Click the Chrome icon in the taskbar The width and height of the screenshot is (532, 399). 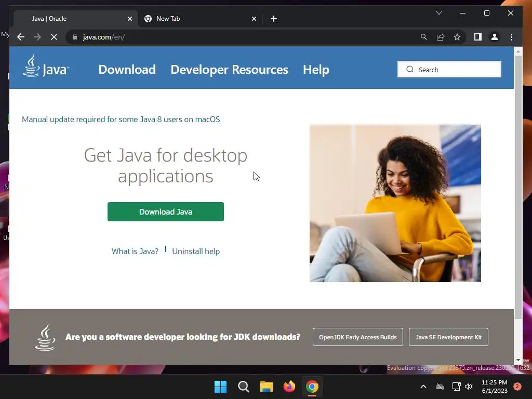pyautogui.click(x=312, y=387)
